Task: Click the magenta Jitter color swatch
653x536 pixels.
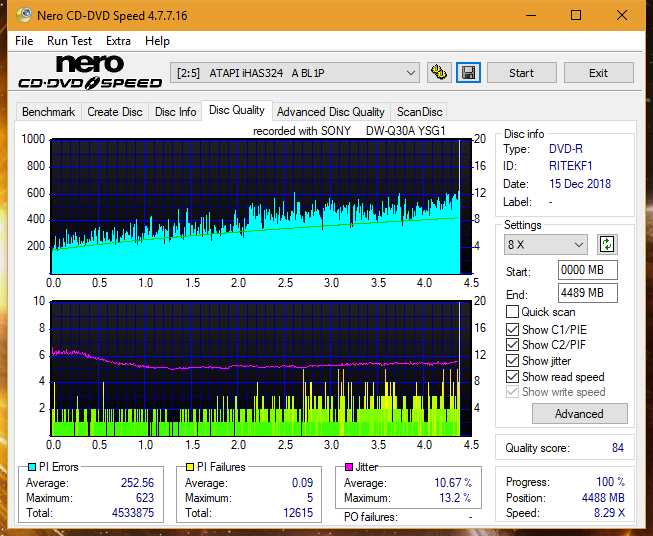Action: point(349,467)
